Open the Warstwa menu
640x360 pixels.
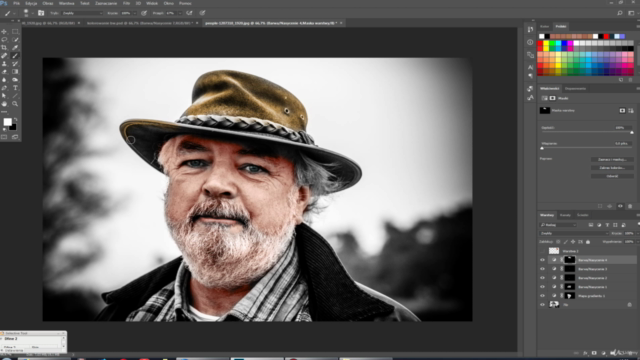(x=67, y=3)
